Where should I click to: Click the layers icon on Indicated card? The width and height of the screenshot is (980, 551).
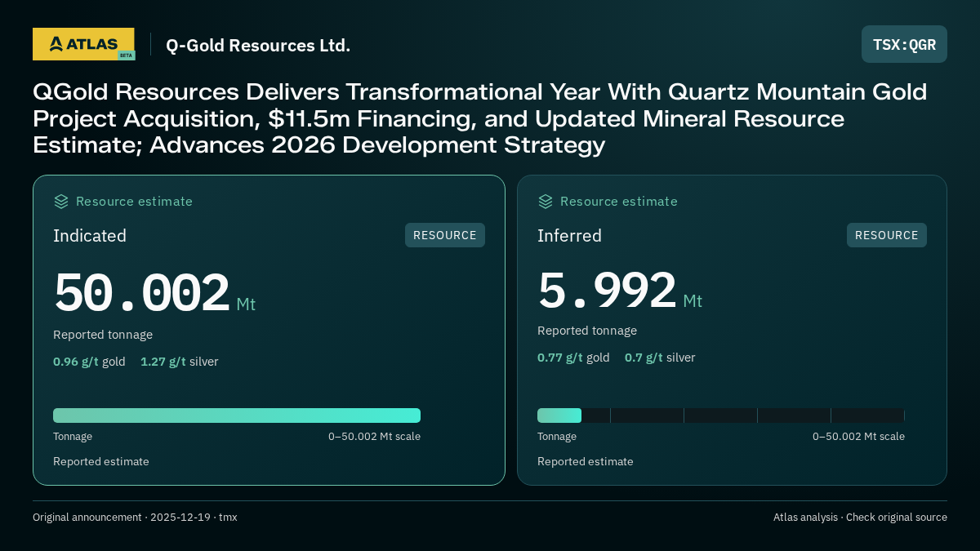(x=61, y=202)
